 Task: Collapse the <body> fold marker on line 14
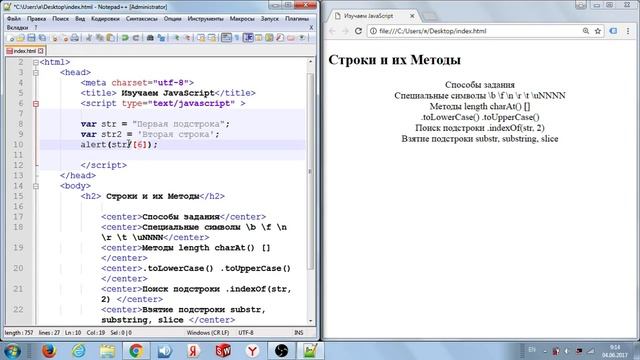point(36,186)
